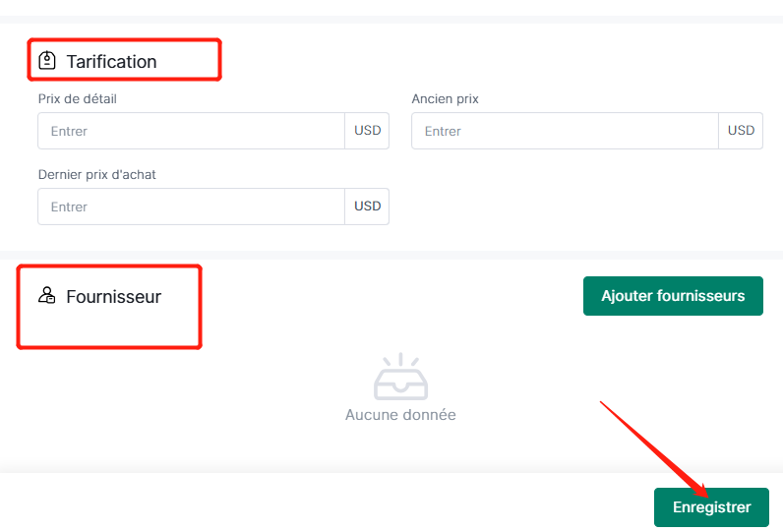Click the USD suffix of Ancien prix
Viewport: 783px width, 532px height.
tap(741, 131)
